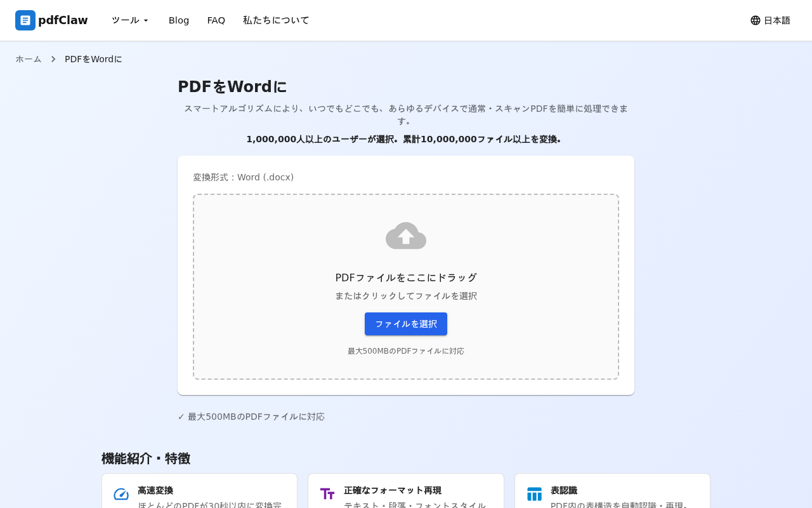Click the ツール menu label
The height and width of the screenshot is (508, 812).
tap(124, 20)
